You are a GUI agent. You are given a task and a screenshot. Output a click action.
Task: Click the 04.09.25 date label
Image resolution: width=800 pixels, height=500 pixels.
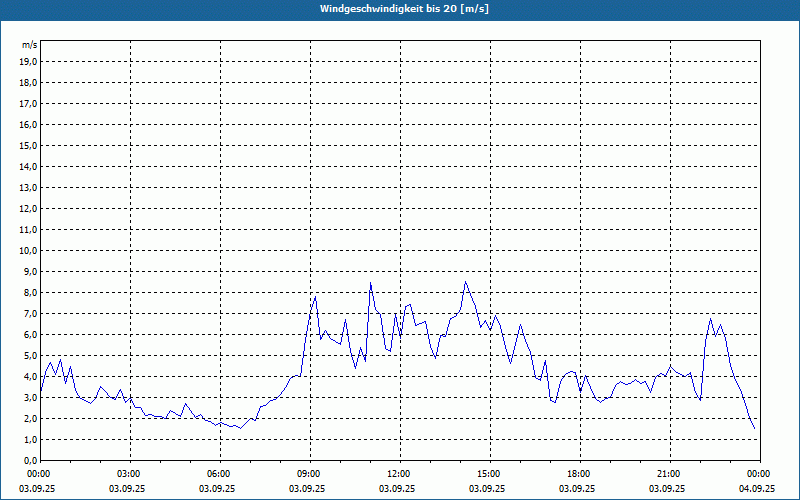pyautogui.click(x=758, y=489)
